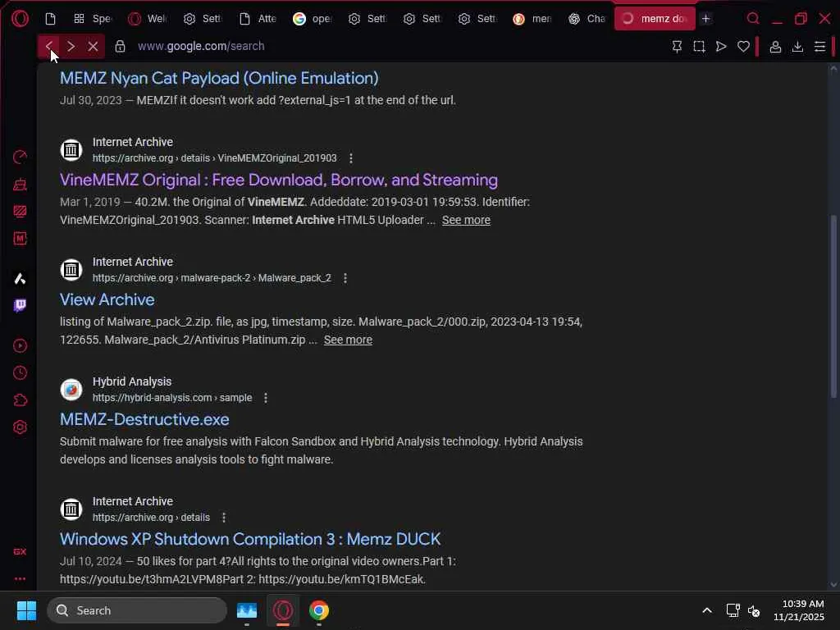Open the striped panel icon in sidebar
Screen dimensions: 840x630
click(20, 211)
